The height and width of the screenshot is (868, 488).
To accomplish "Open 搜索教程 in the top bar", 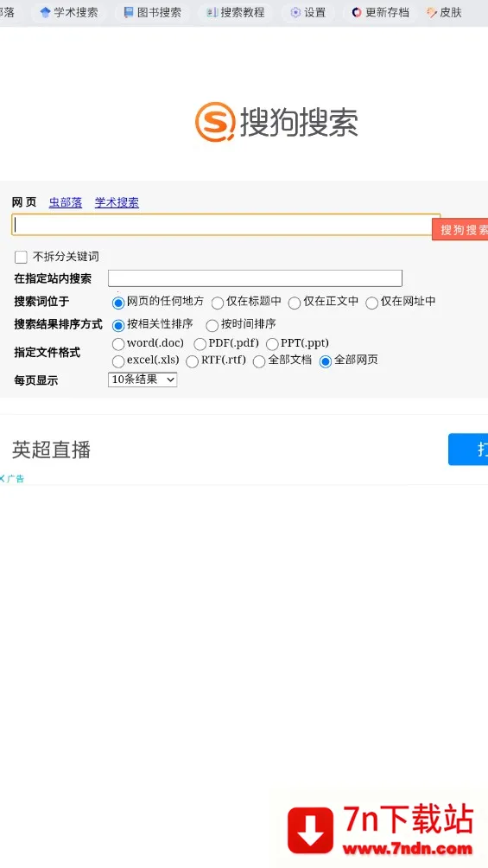I will click(236, 12).
